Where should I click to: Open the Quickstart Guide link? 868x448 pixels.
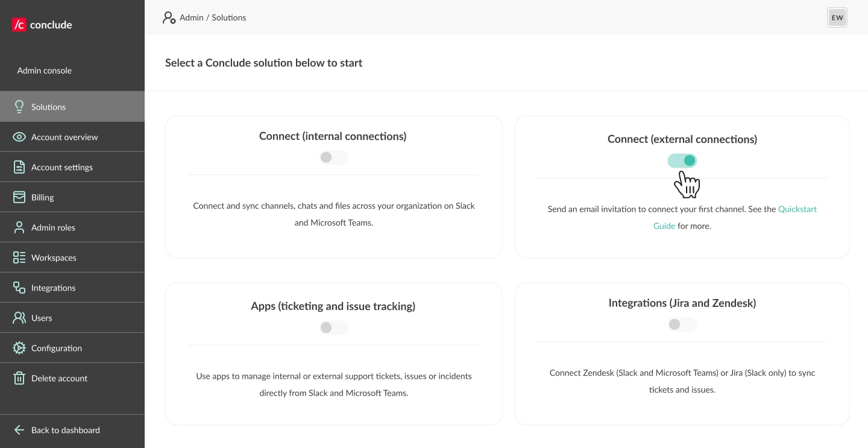coord(797,209)
